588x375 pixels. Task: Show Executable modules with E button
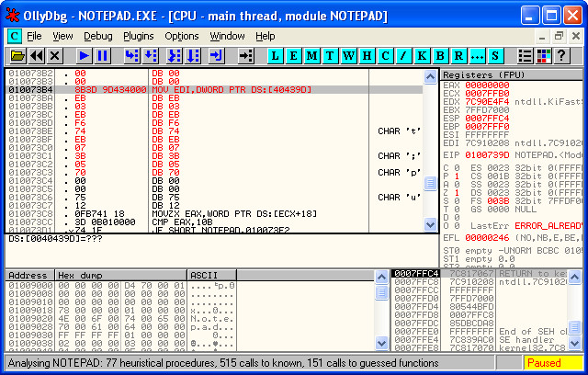pos(294,56)
